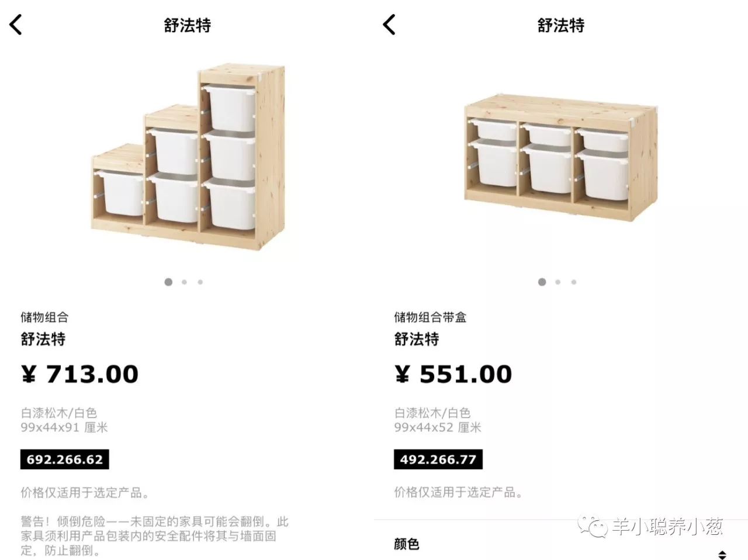Click the tip-over warning text paragraph

click(x=155, y=536)
